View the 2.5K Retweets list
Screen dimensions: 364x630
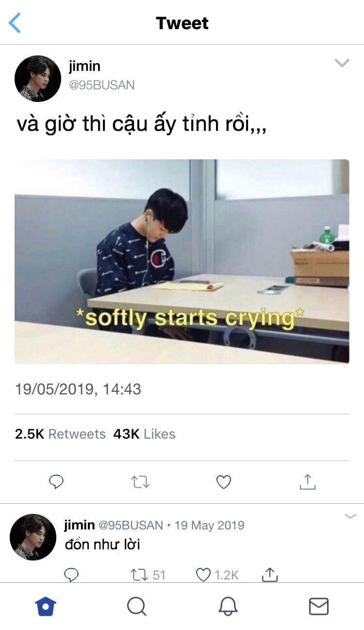[60, 434]
